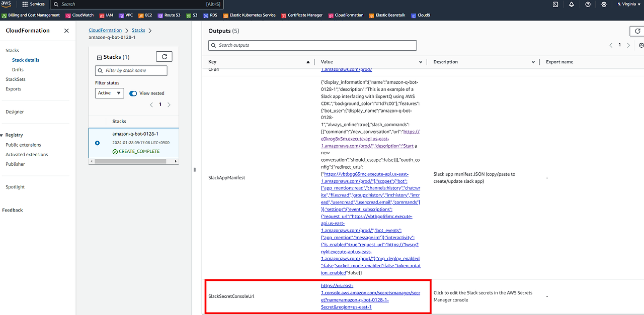Go to next page of Outputs
The height and width of the screenshot is (315, 644).
click(628, 45)
